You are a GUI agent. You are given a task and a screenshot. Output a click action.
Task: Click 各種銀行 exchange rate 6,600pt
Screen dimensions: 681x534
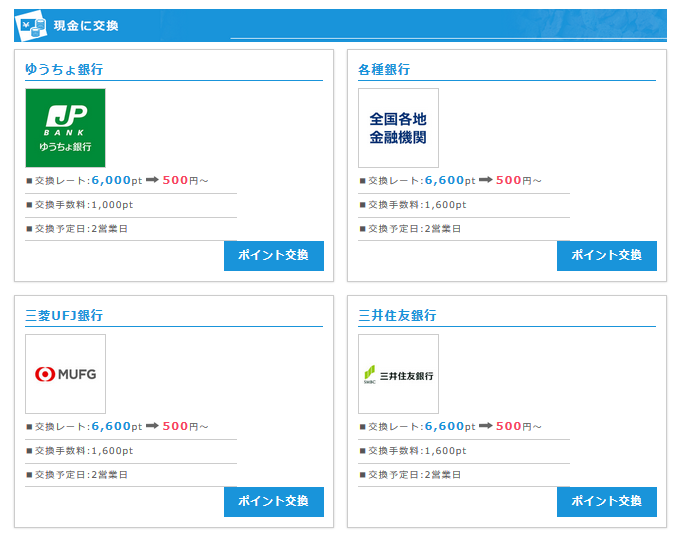click(x=450, y=180)
